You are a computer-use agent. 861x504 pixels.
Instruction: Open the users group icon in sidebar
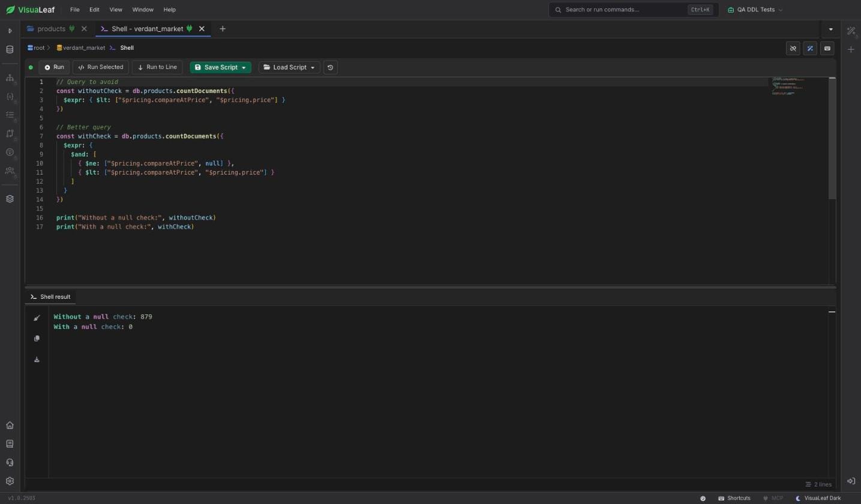pyautogui.click(x=10, y=170)
